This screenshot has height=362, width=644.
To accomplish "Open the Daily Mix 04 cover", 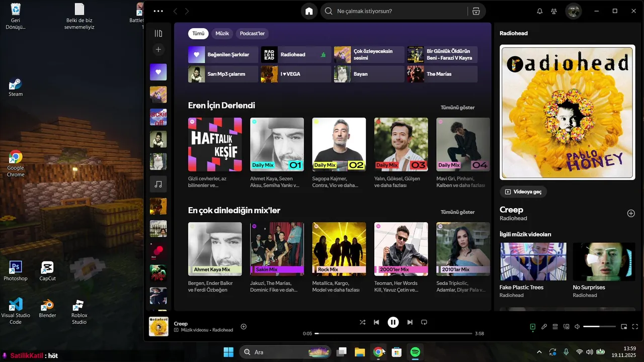I will point(463,144).
